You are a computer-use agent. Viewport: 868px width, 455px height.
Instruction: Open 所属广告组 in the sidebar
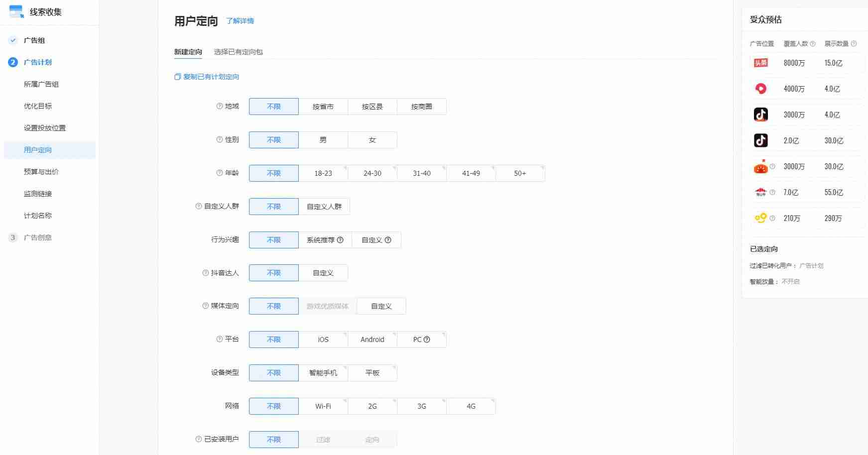(x=41, y=84)
